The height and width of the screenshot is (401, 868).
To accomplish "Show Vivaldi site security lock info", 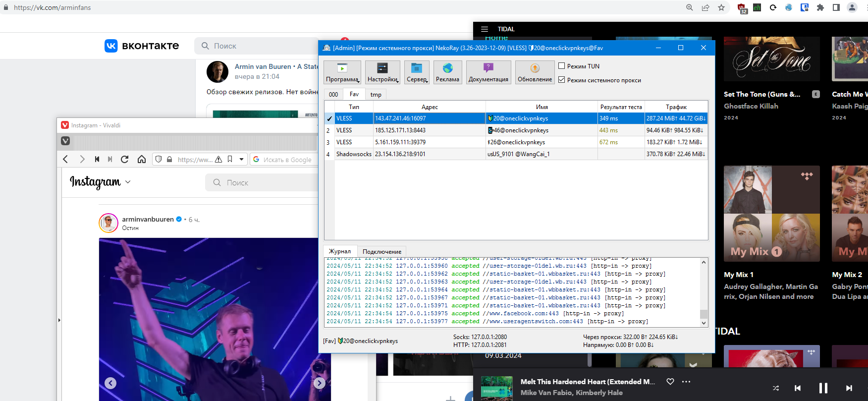I will 169,159.
